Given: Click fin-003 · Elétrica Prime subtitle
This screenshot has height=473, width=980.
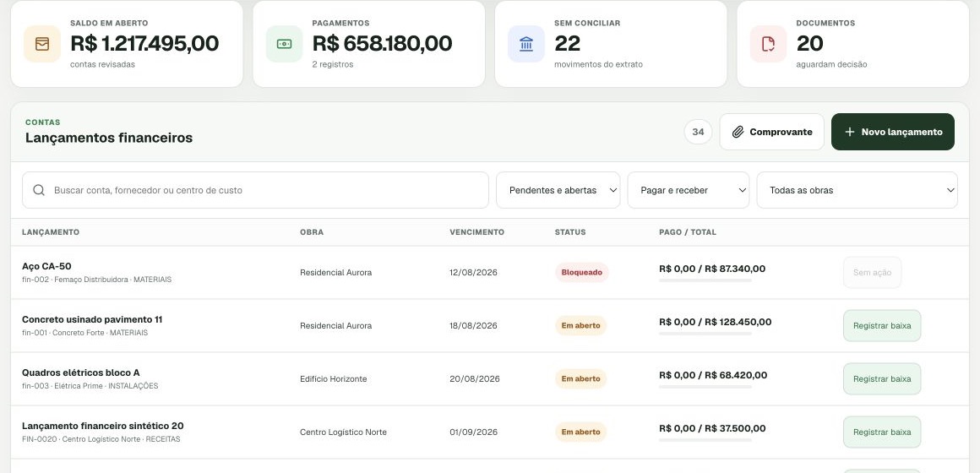Looking at the screenshot, I should (90, 385).
